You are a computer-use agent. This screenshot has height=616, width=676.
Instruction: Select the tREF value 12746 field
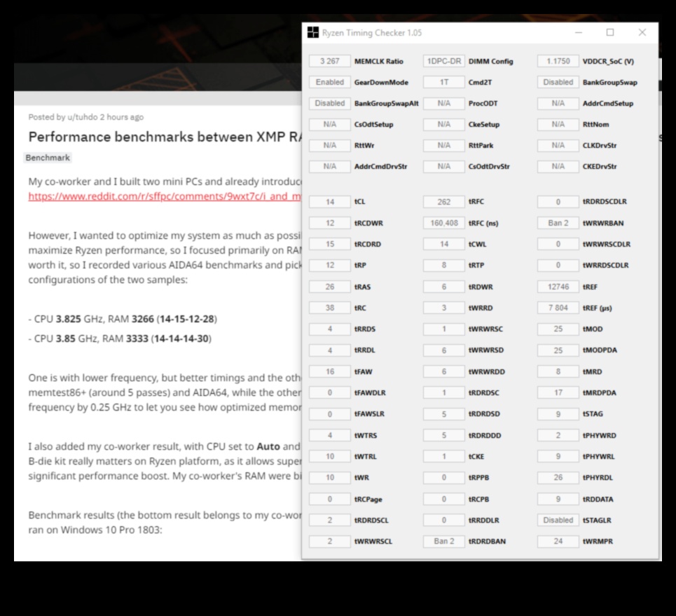click(x=558, y=287)
